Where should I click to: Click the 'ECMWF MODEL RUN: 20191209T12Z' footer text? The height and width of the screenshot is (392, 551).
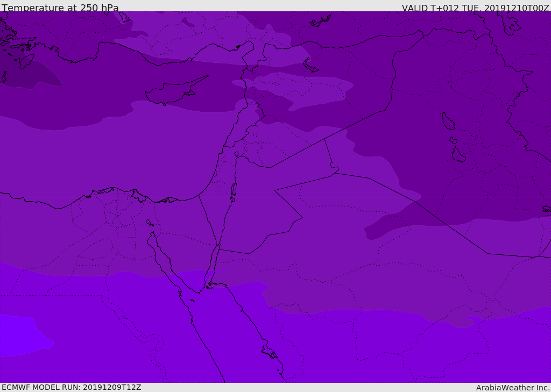(x=72, y=388)
